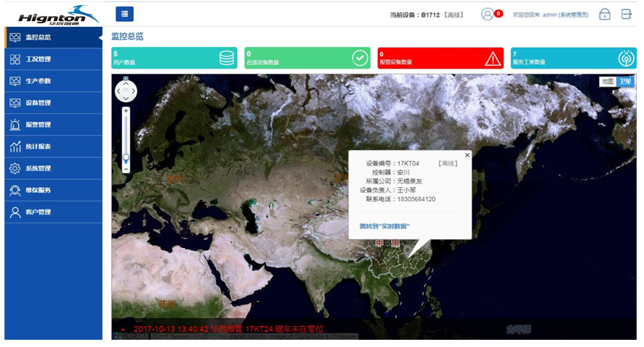Viewport: 644px width, 347px height.
Task: Open the 跳转到"实时数据" link in popup
Action: click(x=385, y=226)
